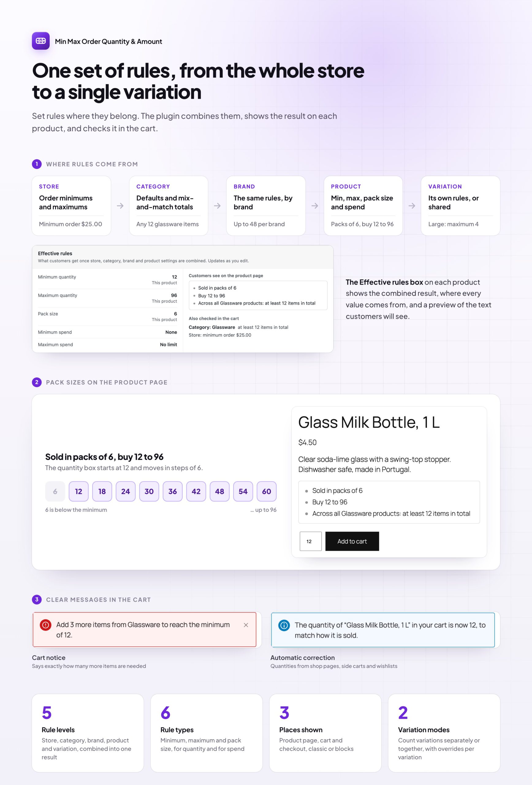Open the STORE rule level card
This screenshot has height=785, width=532.
tap(71, 205)
